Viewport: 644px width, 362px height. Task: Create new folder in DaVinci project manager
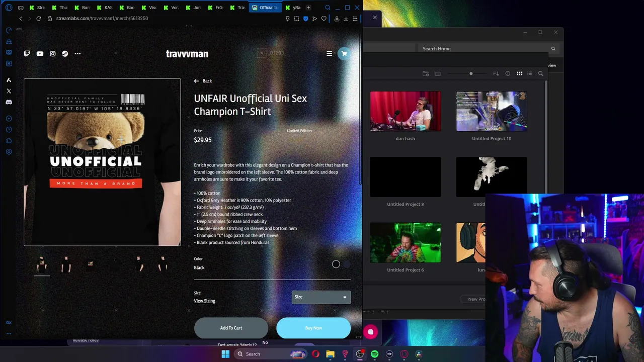pos(426,74)
